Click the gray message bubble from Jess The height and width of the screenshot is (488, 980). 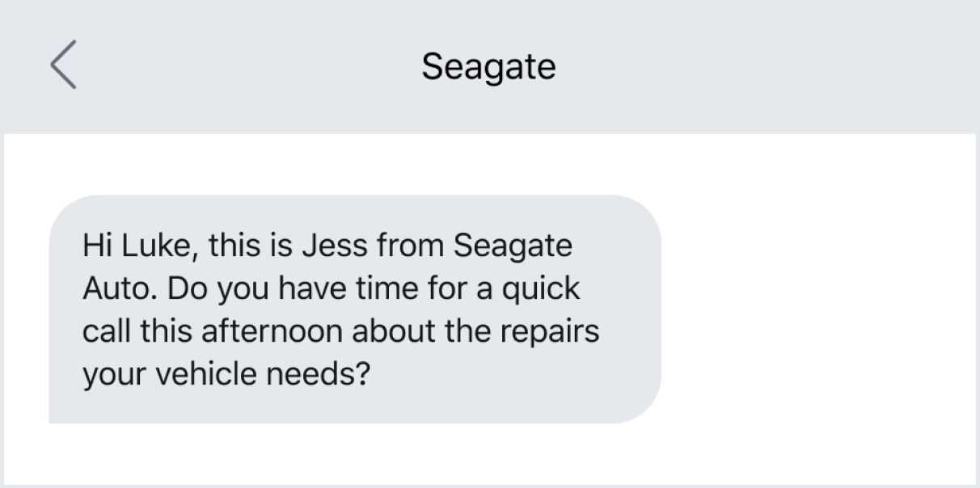354,309
